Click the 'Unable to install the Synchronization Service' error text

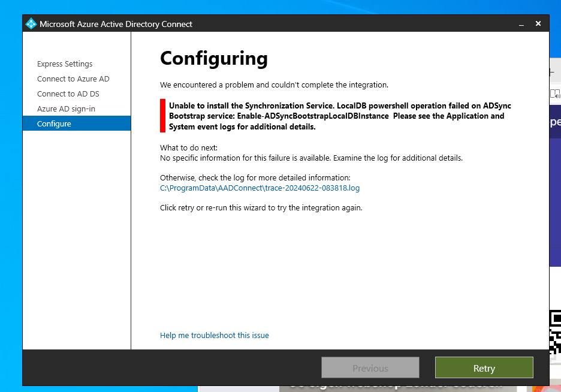pyautogui.click(x=340, y=116)
